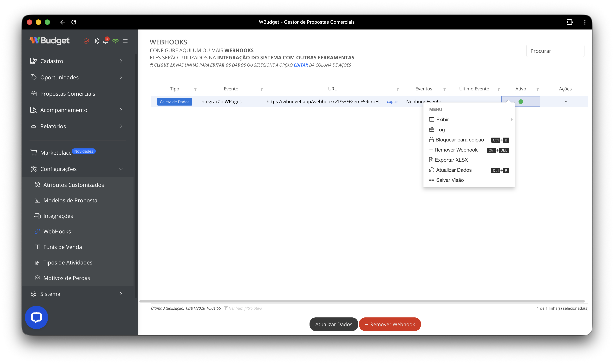Open the chat support bubble

point(36,317)
